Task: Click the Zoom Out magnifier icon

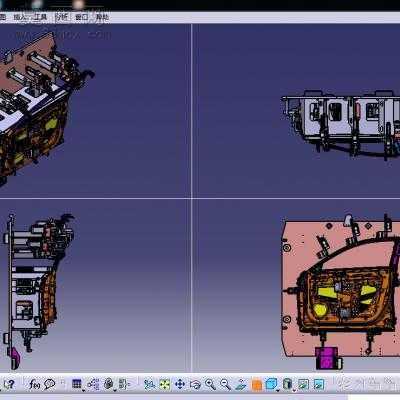Action: pos(226,384)
